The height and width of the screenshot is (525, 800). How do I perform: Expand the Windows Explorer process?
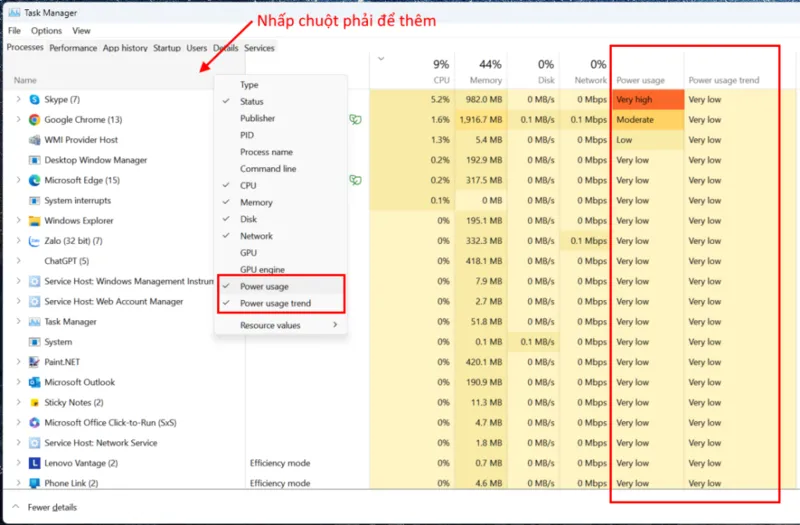(18, 221)
